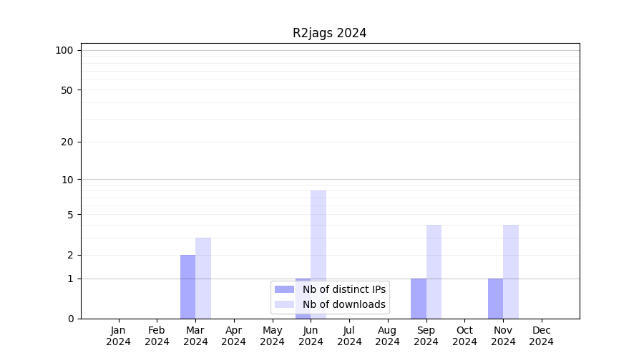Image resolution: width=644 pixels, height=358 pixels.
Task: Select the 'Nb of distinct IPs' legend label
Action: pos(343,289)
